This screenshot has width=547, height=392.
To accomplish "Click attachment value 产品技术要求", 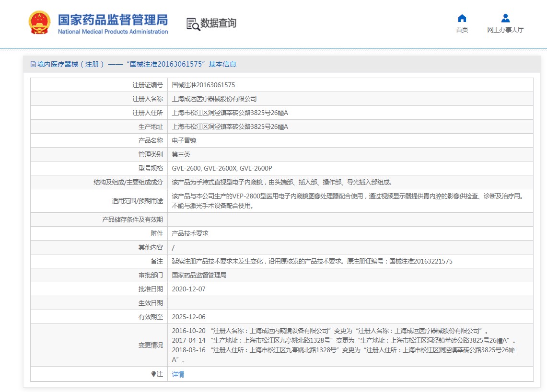I will point(190,234).
